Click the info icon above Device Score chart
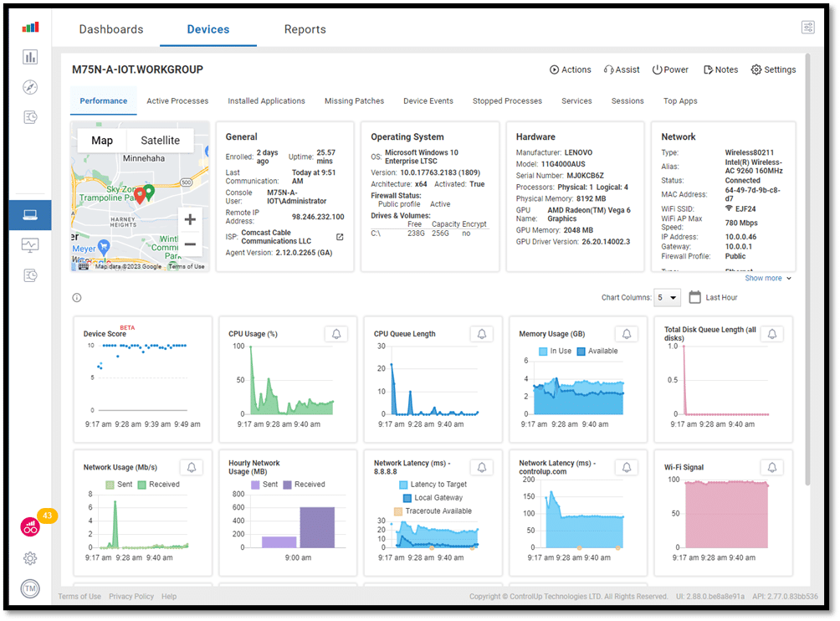The width and height of the screenshot is (840, 621). coord(77,297)
